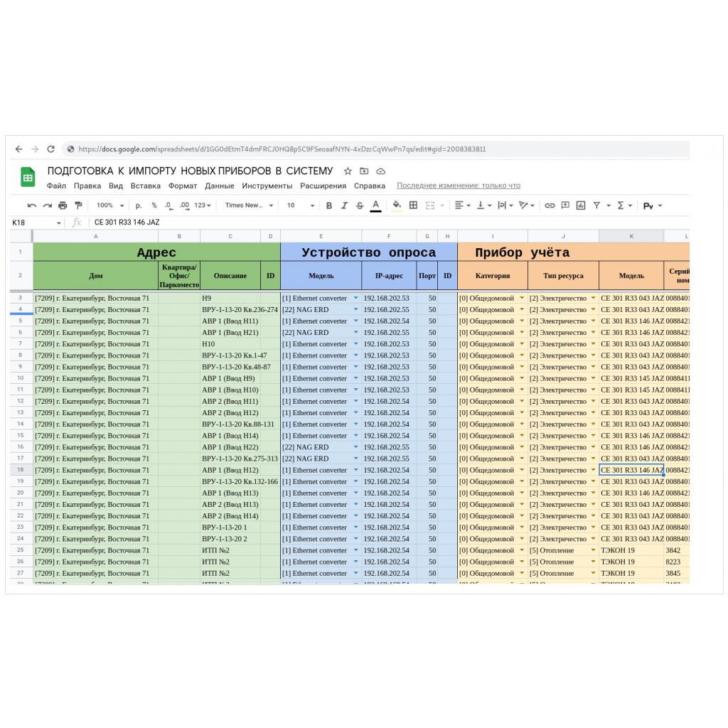Viewport: 728px width, 728px height.
Task: Click the document title text
Action: tap(190, 171)
